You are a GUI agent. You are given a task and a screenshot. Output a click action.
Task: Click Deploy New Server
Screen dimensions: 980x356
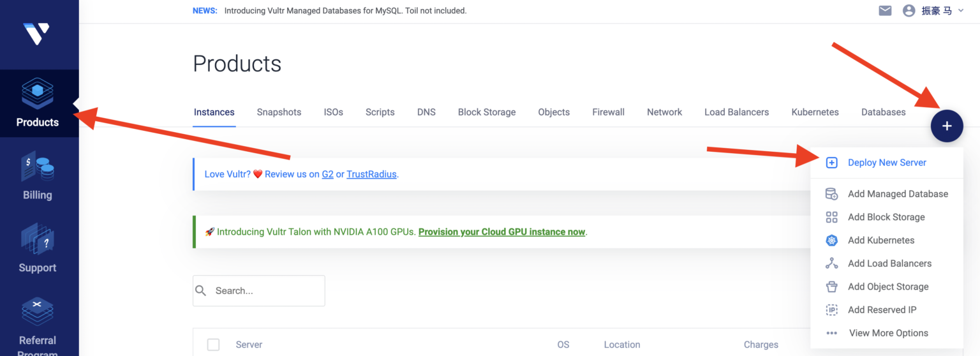(886, 163)
